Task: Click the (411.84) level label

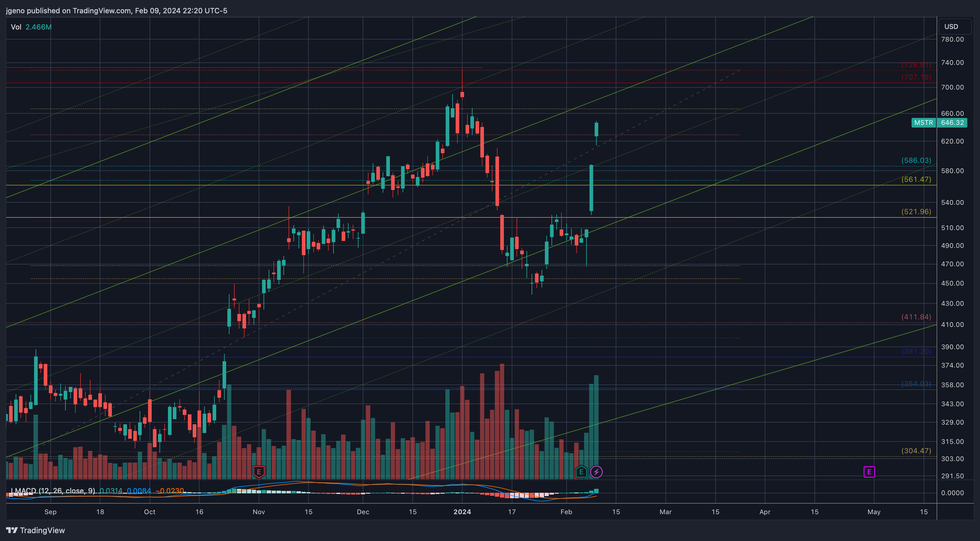Action: [916, 317]
